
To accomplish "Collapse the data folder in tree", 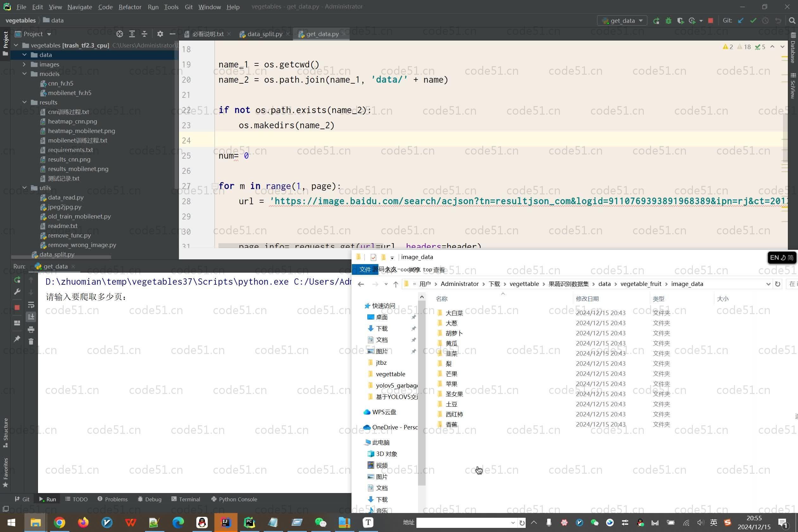I will click(x=24, y=54).
